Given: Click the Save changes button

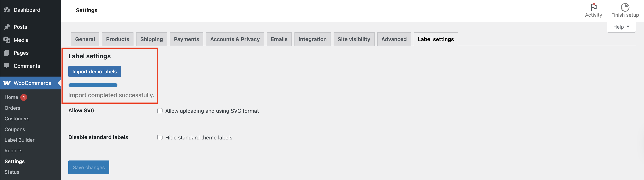Looking at the screenshot, I should pyautogui.click(x=89, y=167).
